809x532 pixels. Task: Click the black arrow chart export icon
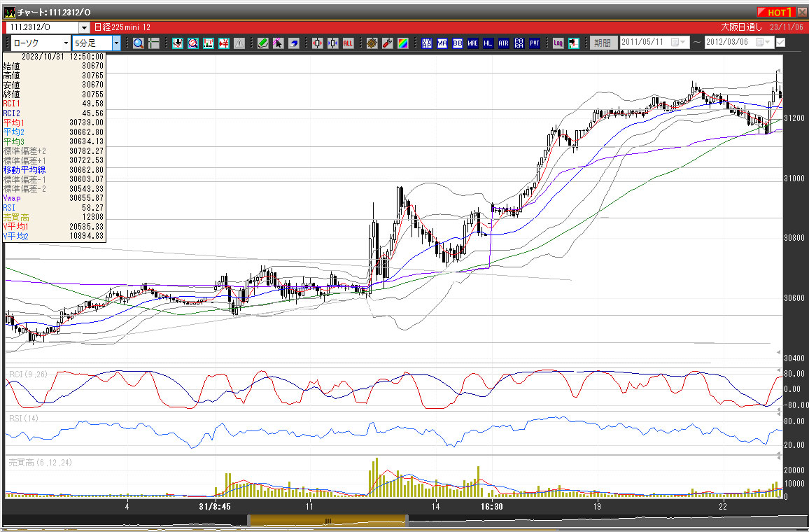click(x=574, y=43)
